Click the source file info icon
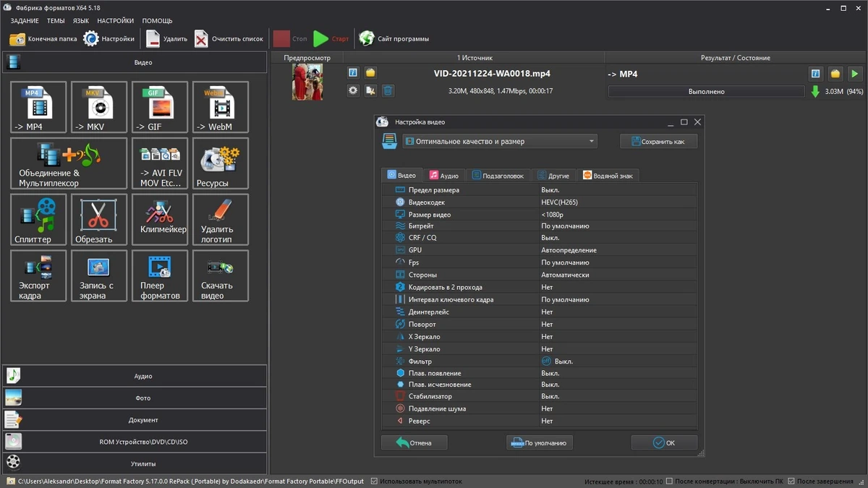 pyautogui.click(x=353, y=73)
